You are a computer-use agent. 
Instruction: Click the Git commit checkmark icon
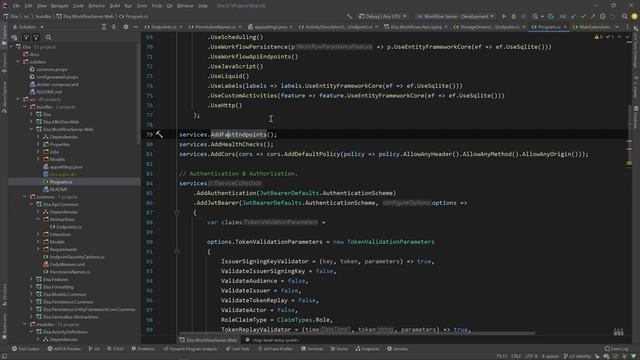tap(583, 16)
